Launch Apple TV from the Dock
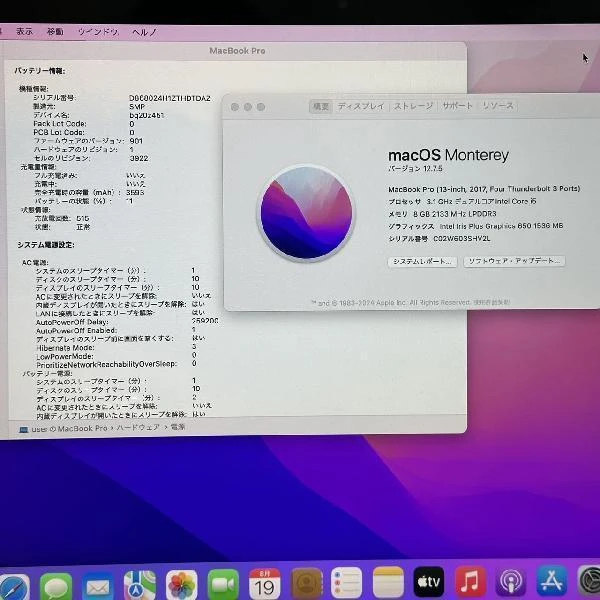 429,582
